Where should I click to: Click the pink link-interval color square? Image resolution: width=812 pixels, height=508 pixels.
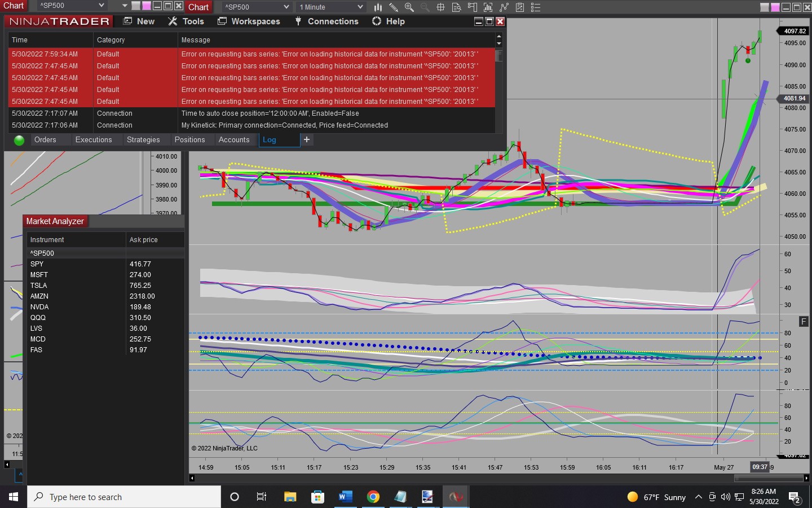coord(775,7)
